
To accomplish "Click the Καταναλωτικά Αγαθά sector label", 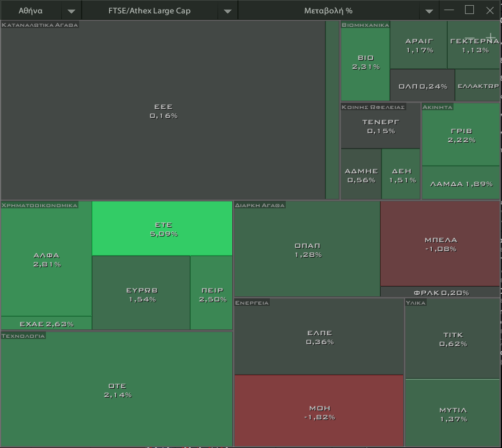I will (40, 25).
